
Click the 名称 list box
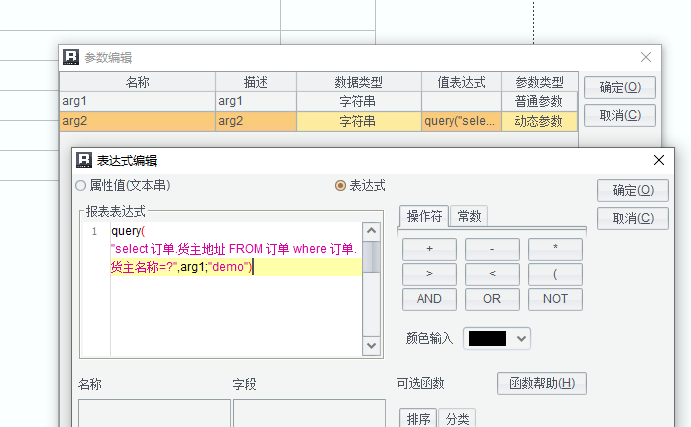pos(154,413)
